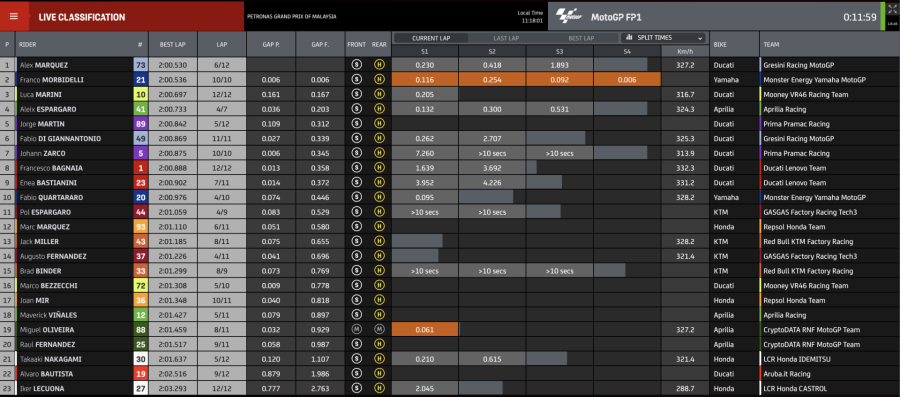Click Morbidelli's orange S1 split cell
Screen dimensions: 900x397
coord(425,80)
